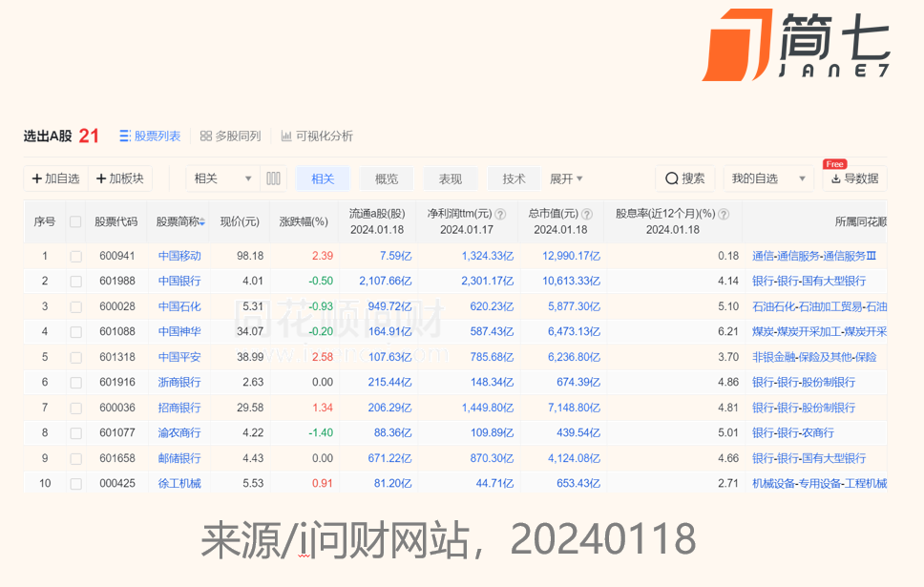Open 渝农商行 stock link

(179, 433)
